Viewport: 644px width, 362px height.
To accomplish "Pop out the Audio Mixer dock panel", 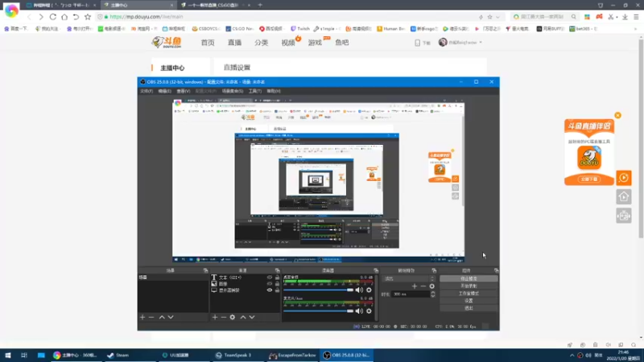I will [376, 270].
